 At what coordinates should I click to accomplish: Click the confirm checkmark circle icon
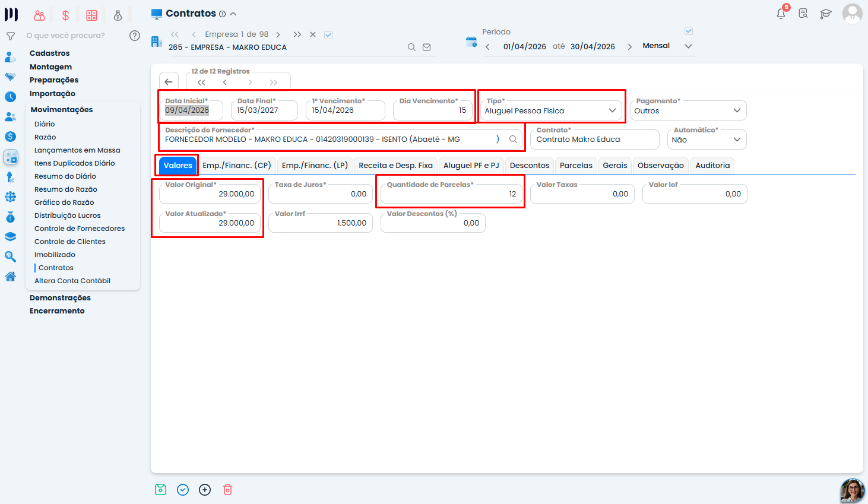pos(183,490)
